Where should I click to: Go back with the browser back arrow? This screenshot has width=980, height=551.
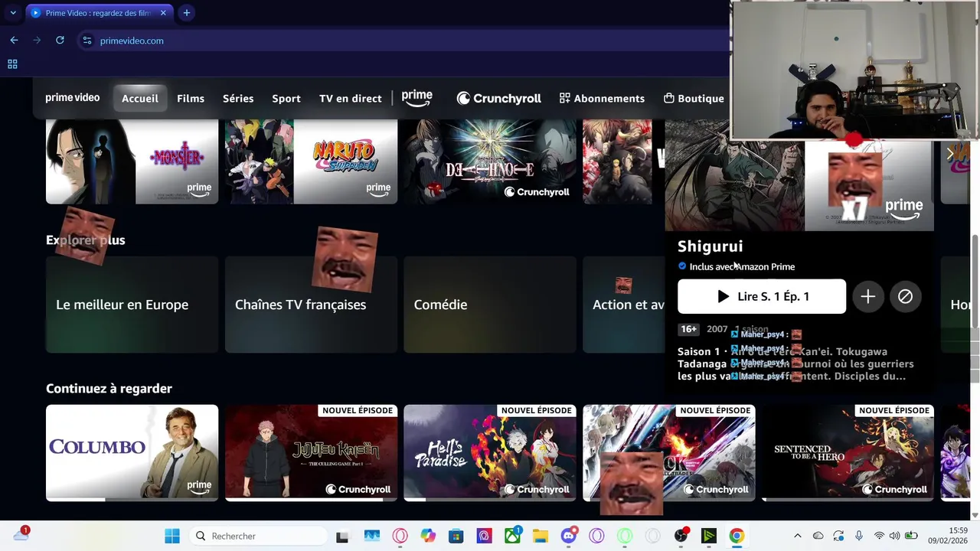tap(14, 40)
